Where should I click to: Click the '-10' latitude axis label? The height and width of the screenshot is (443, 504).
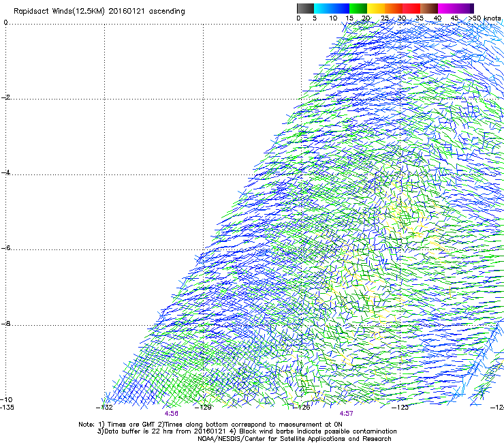point(6,399)
